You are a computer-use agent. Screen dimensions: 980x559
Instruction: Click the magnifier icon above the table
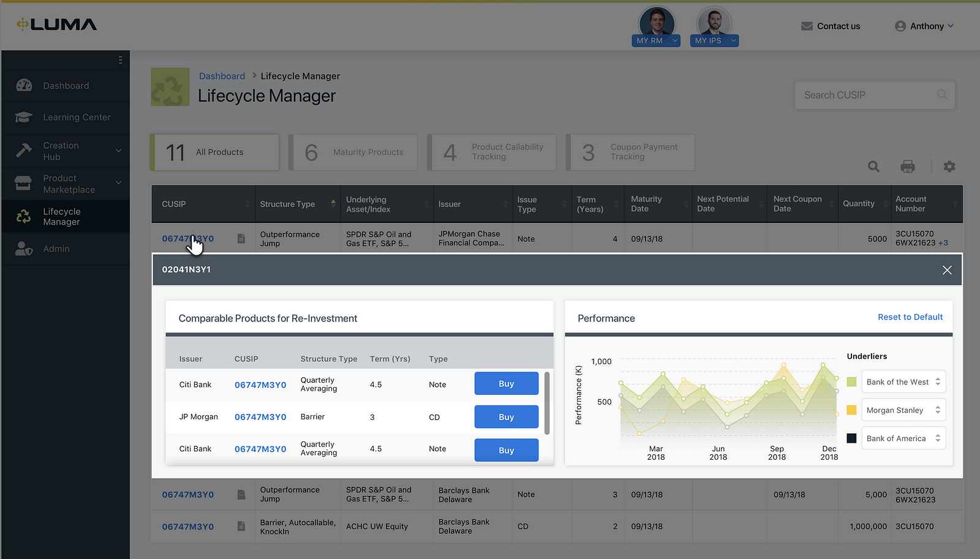point(873,167)
